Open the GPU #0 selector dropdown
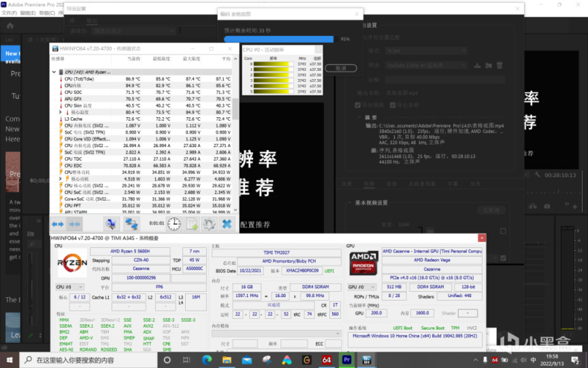Image resolution: width=588 pixels, height=368 pixels. 363,287
